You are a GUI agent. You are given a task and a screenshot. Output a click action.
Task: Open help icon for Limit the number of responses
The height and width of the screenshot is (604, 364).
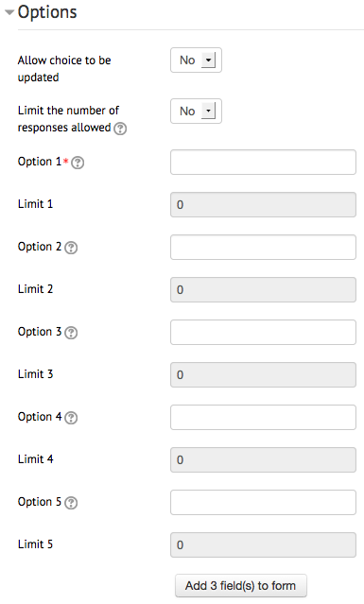point(120,129)
